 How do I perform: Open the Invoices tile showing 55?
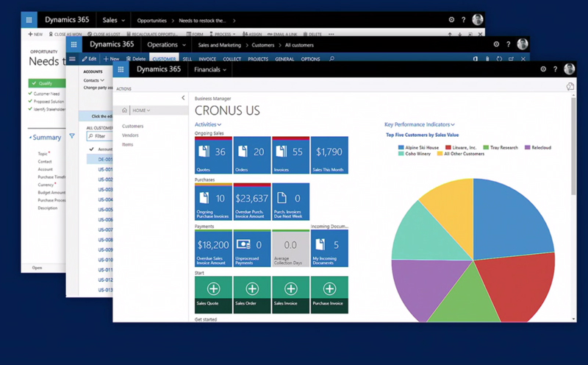click(x=290, y=155)
